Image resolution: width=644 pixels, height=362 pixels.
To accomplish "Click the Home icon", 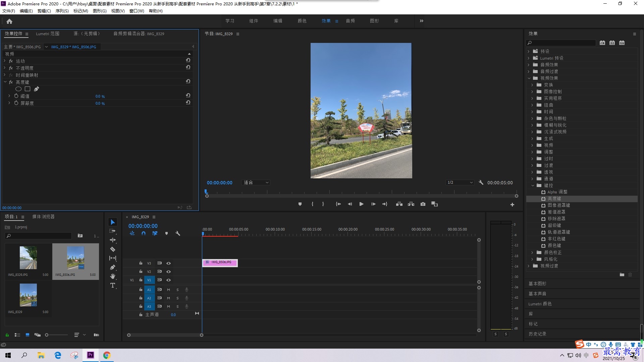I will point(9,21).
